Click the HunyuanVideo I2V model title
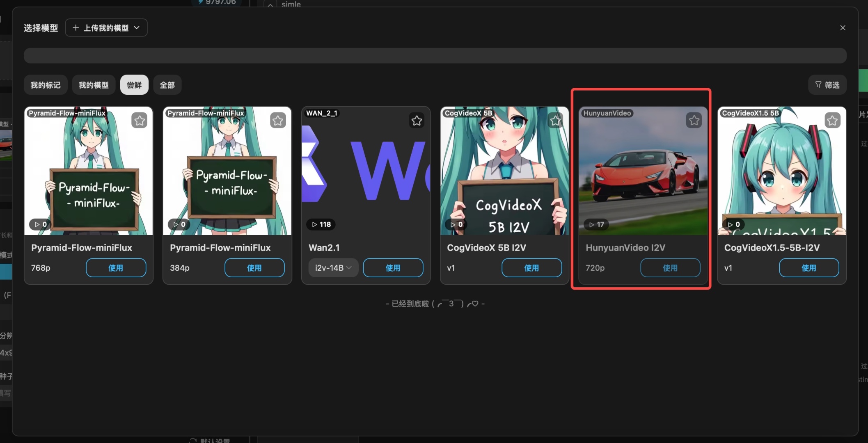Viewport: 868px width, 443px height. (625, 248)
